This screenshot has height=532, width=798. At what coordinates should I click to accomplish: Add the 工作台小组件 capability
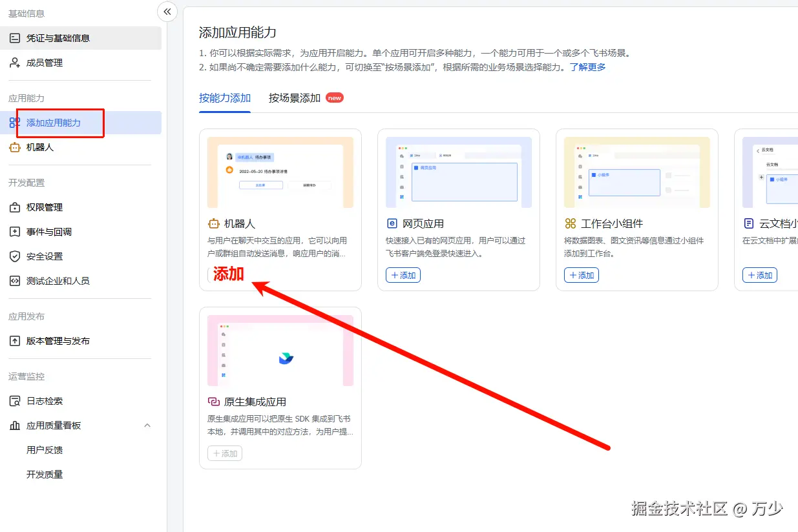pos(582,275)
